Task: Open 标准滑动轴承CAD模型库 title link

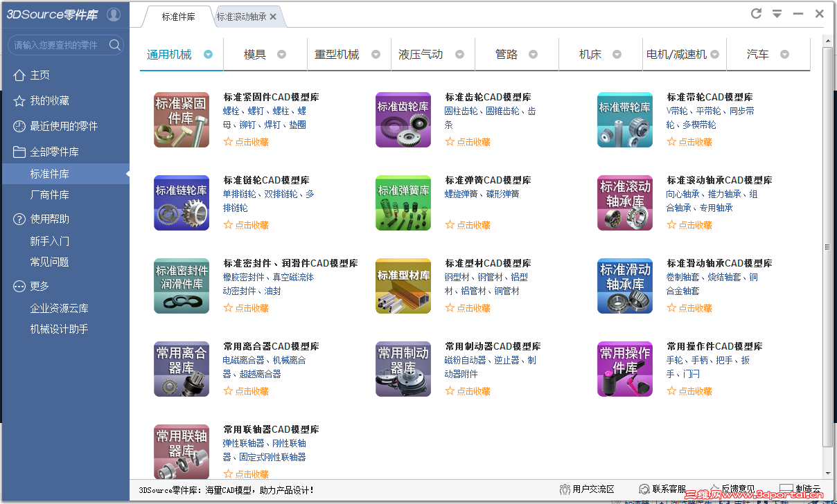Action: point(719,263)
